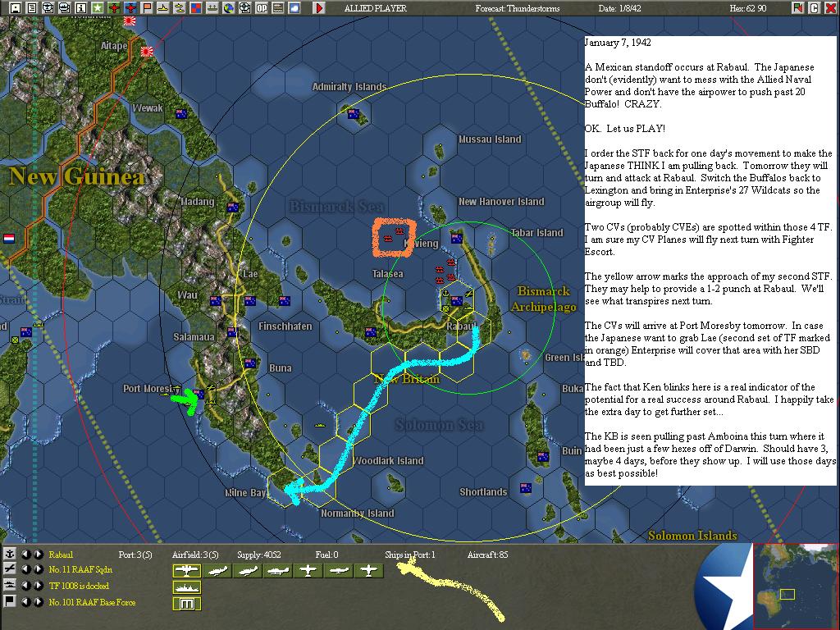Click the 'C' icon at top right
This screenshot has width=840, height=630.
pyautogui.click(x=814, y=8)
